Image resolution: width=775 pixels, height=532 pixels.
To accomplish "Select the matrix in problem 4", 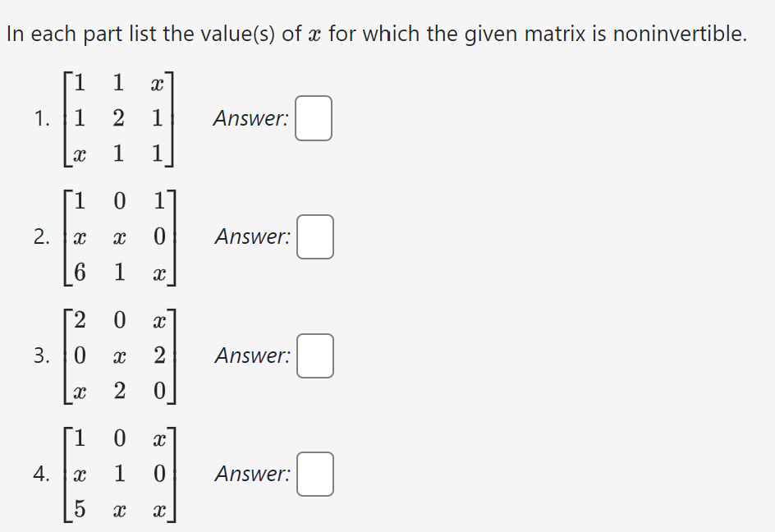I will coord(117,475).
